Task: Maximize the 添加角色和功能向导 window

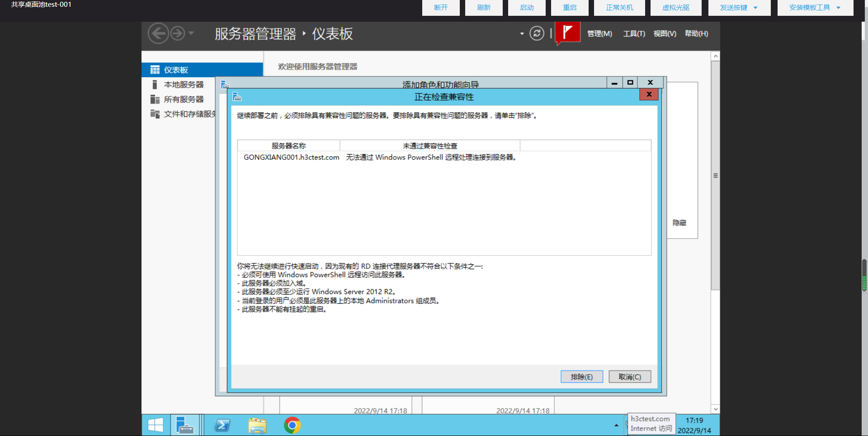Action: pyautogui.click(x=630, y=83)
